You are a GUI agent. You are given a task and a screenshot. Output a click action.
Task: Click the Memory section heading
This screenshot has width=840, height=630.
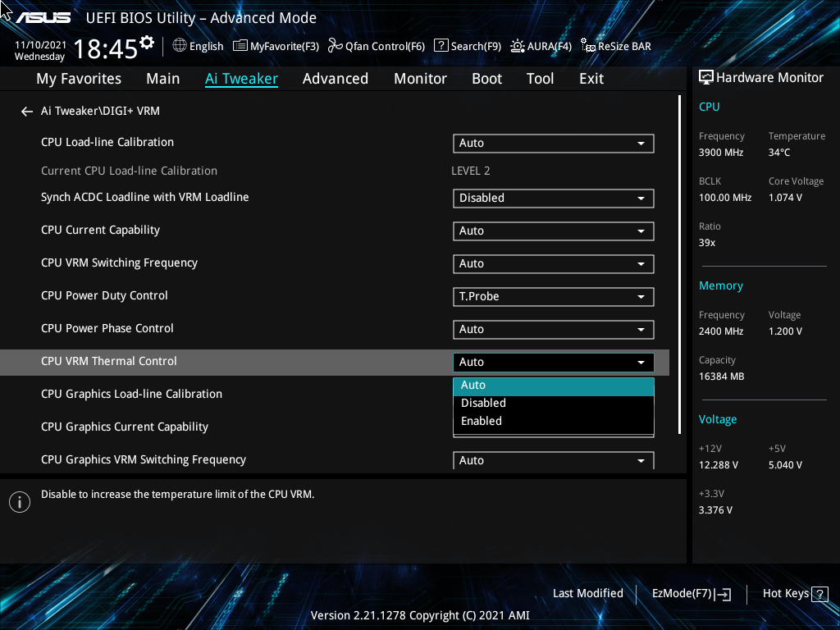click(x=720, y=286)
